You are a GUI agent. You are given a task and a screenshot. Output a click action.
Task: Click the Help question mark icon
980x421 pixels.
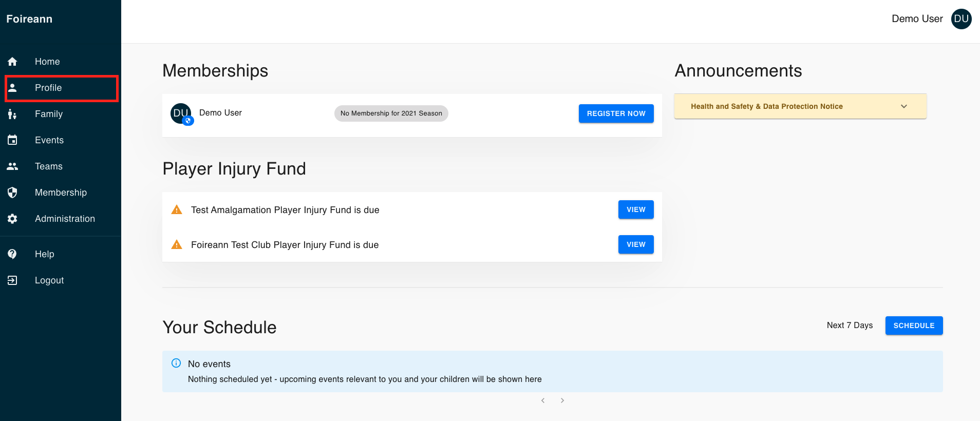[x=12, y=254]
